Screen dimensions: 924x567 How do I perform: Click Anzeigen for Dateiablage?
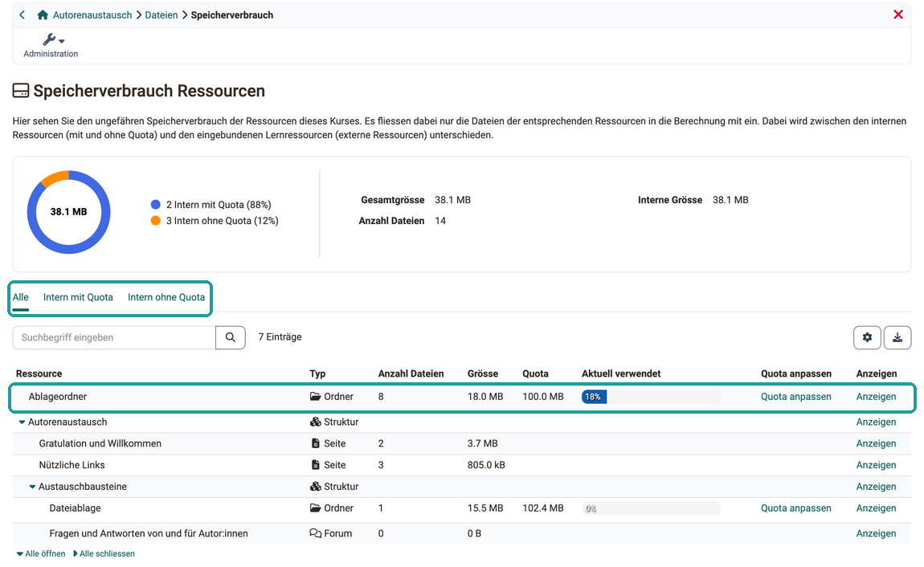876,508
